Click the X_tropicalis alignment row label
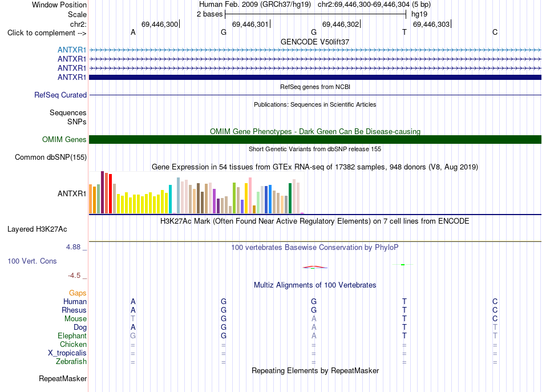 (x=67, y=353)
